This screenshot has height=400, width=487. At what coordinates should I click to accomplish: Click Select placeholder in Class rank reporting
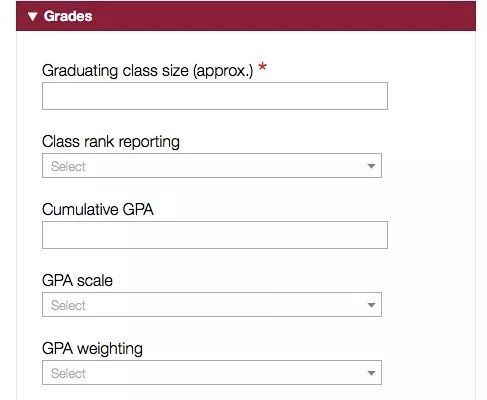(x=68, y=166)
